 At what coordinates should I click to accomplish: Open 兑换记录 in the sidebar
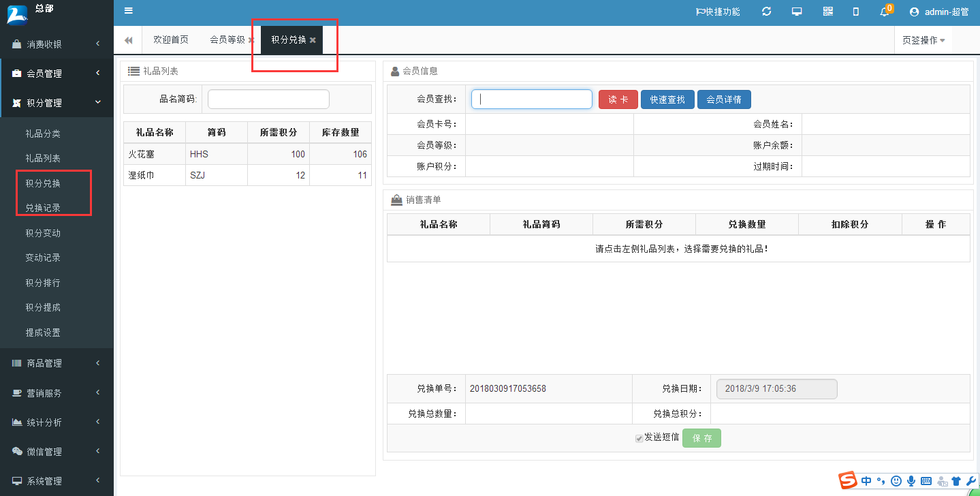pos(43,208)
